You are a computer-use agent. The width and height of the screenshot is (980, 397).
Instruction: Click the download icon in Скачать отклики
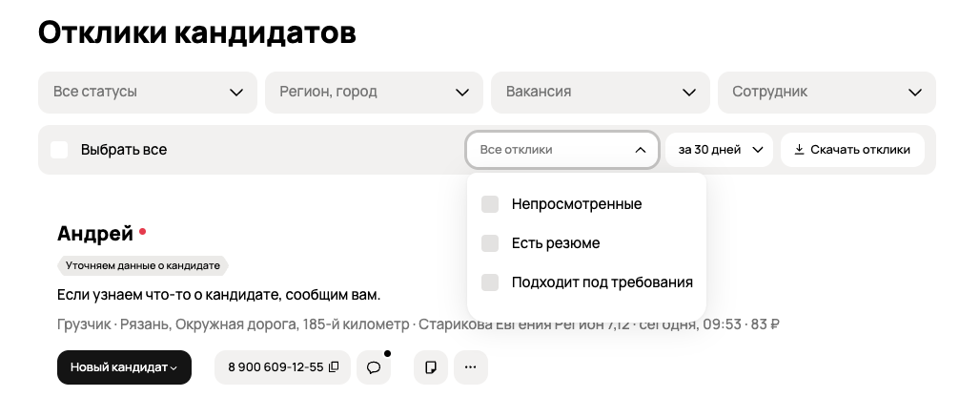click(799, 150)
